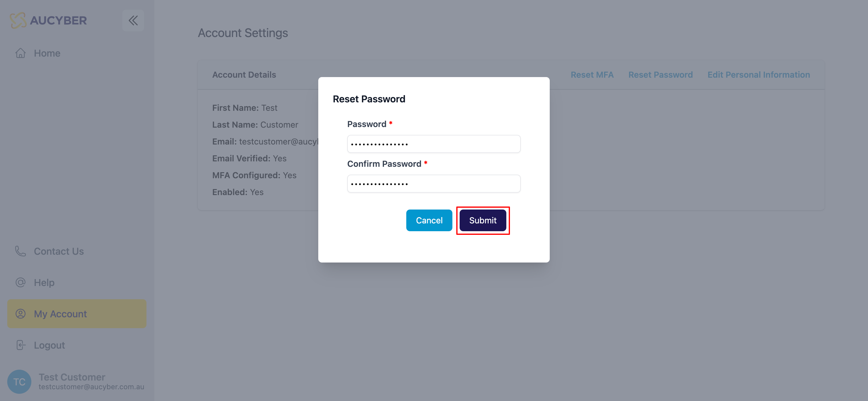868x401 pixels.
Task: Switch to the Account Details tab
Action: [244, 74]
